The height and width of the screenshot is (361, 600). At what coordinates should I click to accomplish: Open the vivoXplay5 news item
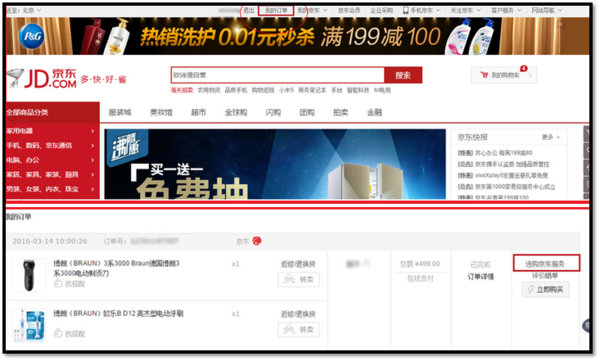pyautogui.click(x=503, y=175)
